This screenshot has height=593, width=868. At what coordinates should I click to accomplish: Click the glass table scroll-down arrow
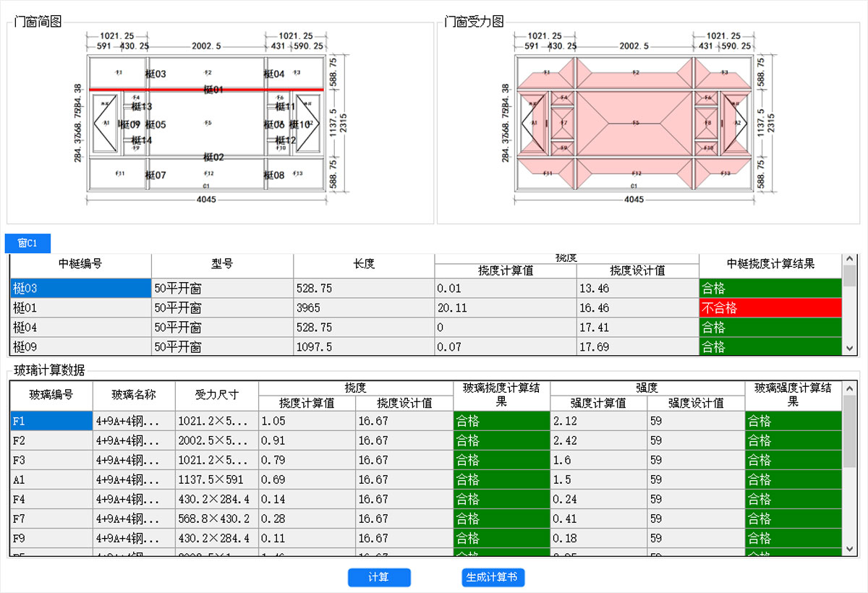point(850,550)
